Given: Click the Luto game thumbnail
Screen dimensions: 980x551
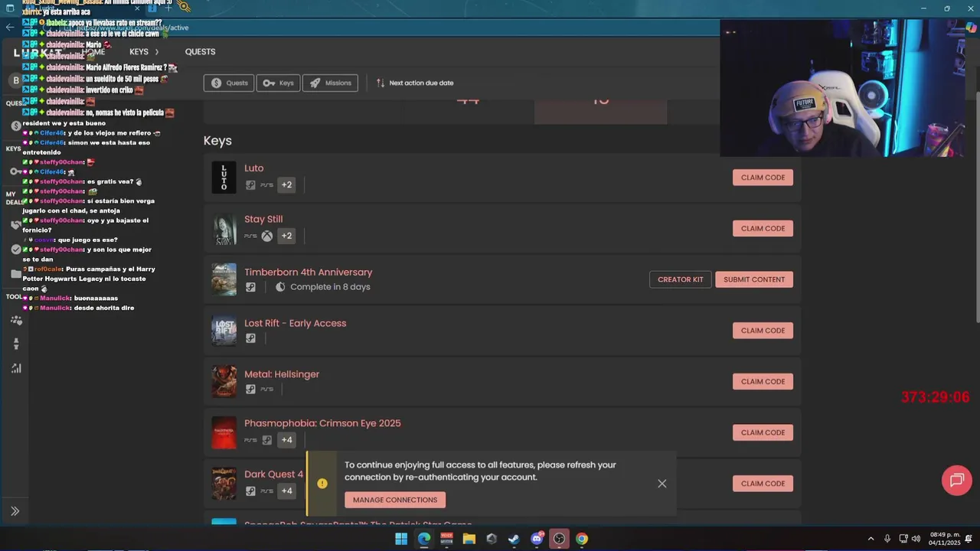Looking at the screenshot, I should tap(224, 178).
